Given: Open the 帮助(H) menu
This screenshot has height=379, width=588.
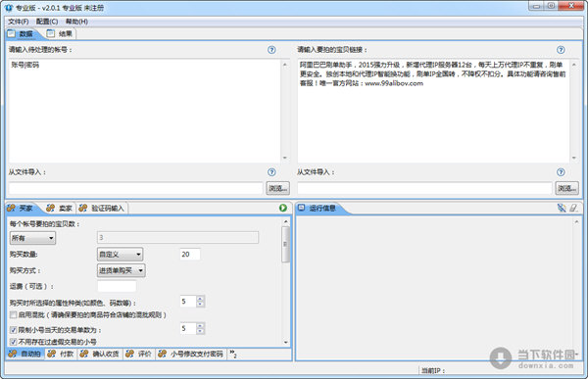Looking at the screenshot, I should tap(76, 22).
